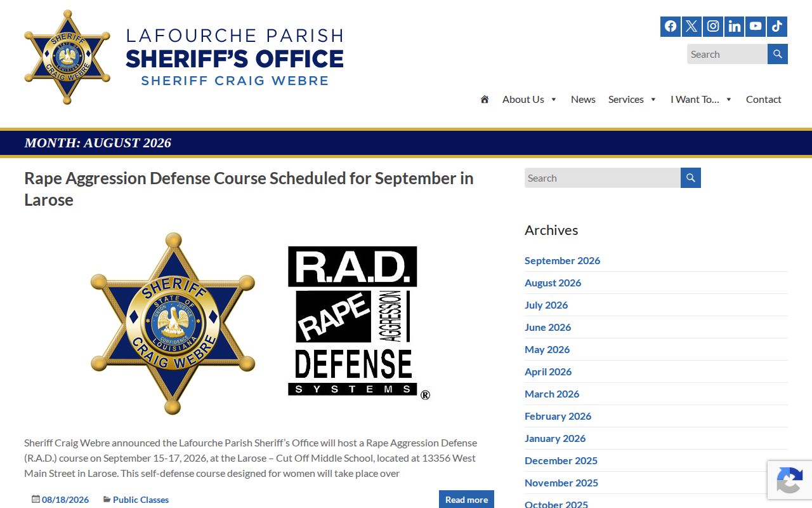
Task: Open the April 2026 archive
Action: (548, 371)
